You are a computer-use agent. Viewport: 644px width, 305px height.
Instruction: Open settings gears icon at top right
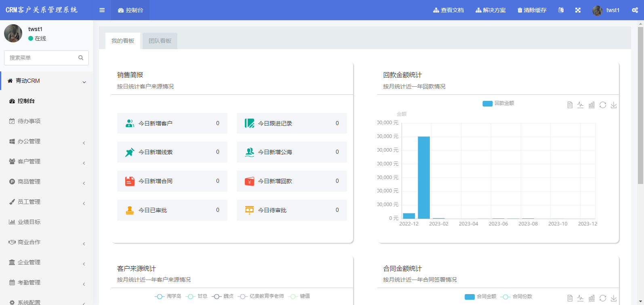pyautogui.click(x=635, y=10)
